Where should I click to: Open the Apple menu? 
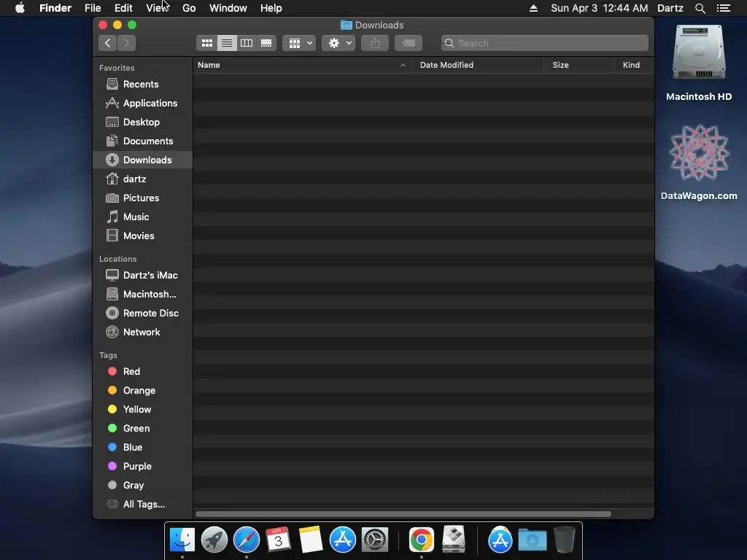pos(20,8)
